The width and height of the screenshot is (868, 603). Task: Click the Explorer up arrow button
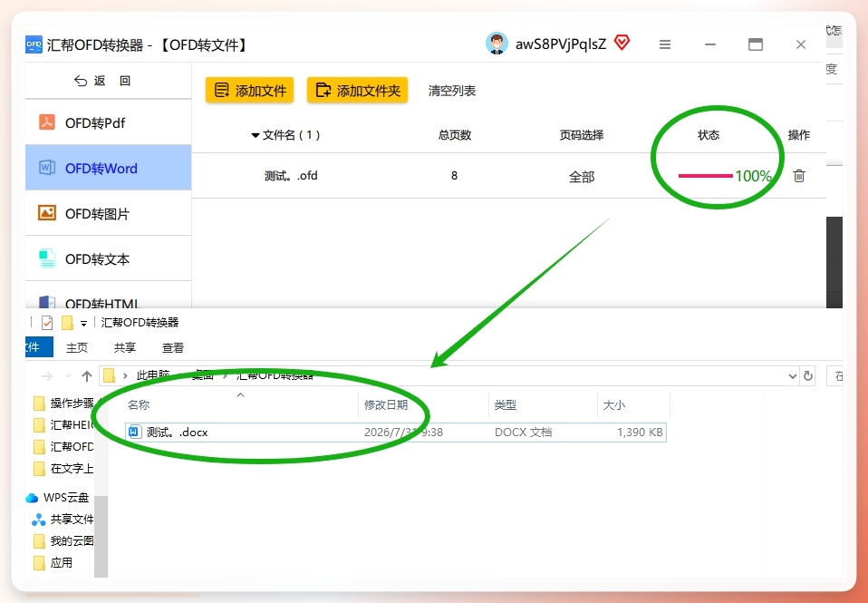tap(87, 376)
